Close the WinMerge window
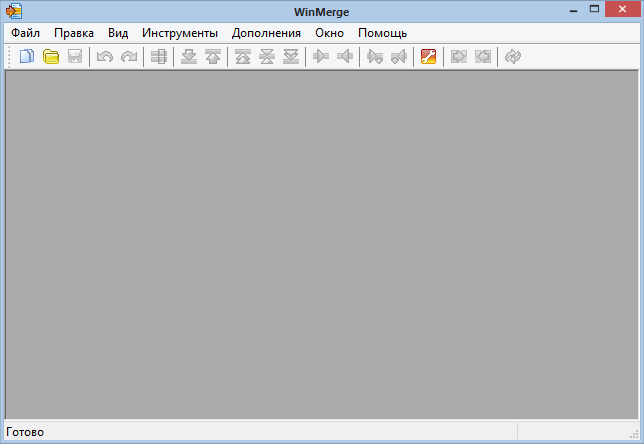 pyautogui.click(x=622, y=9)
